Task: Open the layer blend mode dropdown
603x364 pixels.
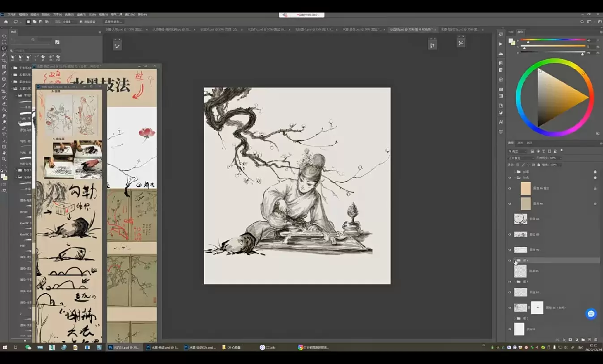Action: (521, 158)
